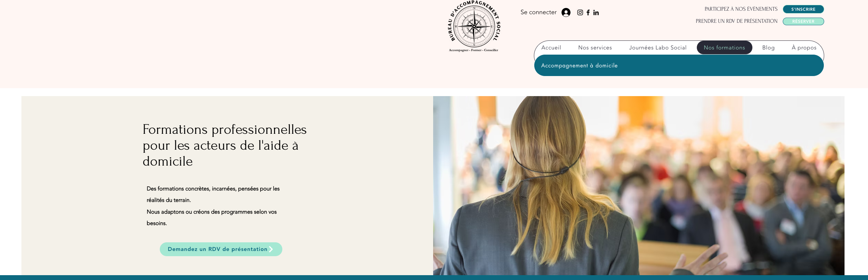
Task: Open the LinkedIn page icon
Action: pyautogui.click(x=596, y=12)
